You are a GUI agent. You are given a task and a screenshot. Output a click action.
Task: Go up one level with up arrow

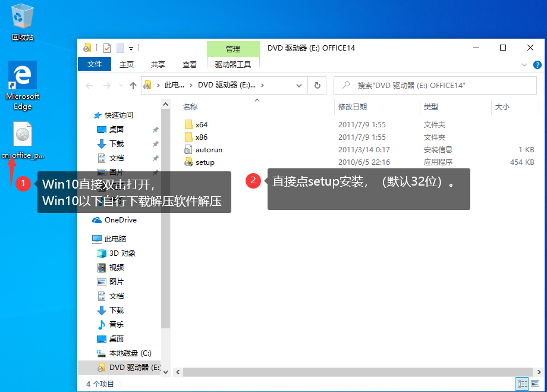tap(133, 86)
